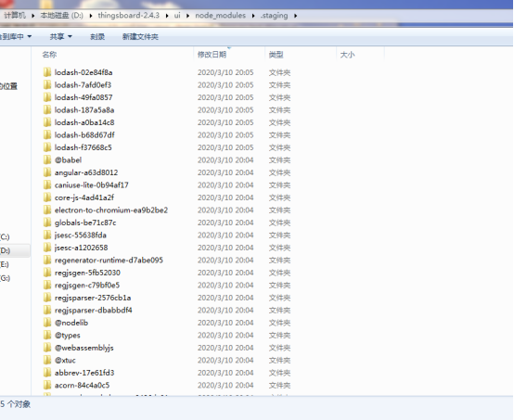Click folder icon of lodash-a0ba14c8
Image resolution: width=514 pixels, height=420 pixels.
coord(47,122)
